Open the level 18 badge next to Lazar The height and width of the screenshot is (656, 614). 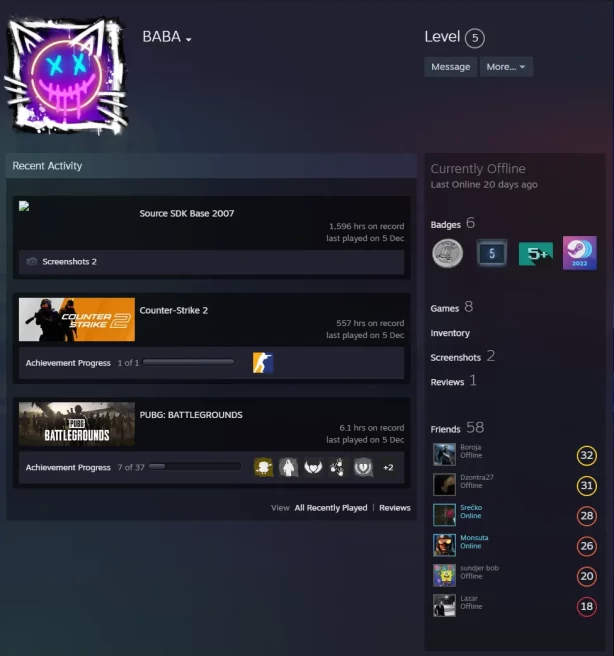(x=586, y=606)
